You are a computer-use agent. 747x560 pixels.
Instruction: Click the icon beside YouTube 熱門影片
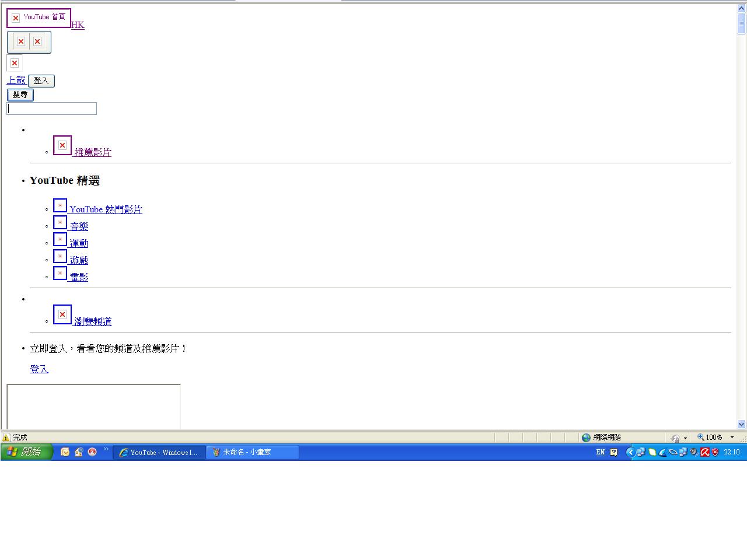60,205
